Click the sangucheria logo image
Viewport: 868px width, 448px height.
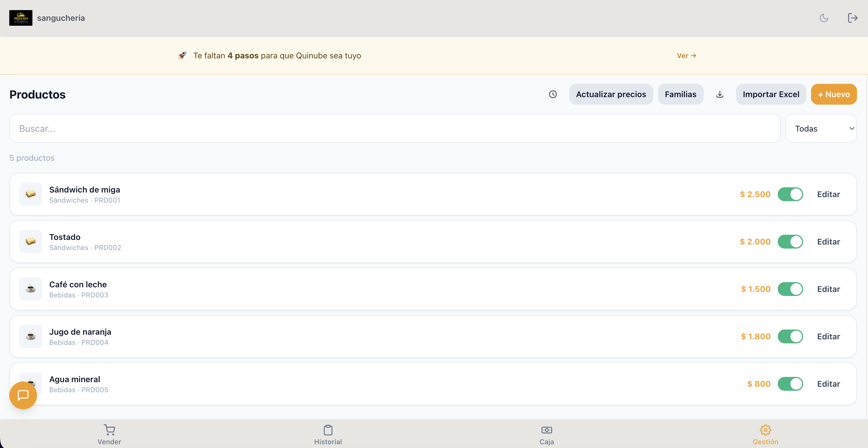coord(21,18)
